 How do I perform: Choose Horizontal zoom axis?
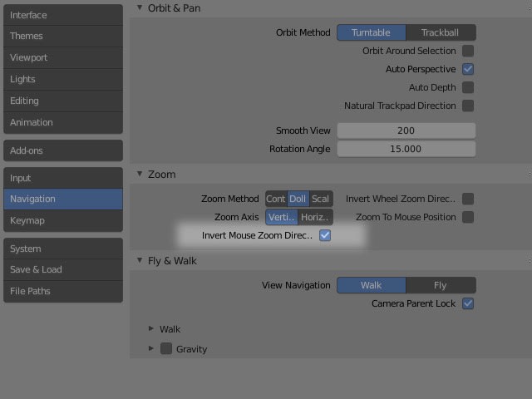point(316,218)
